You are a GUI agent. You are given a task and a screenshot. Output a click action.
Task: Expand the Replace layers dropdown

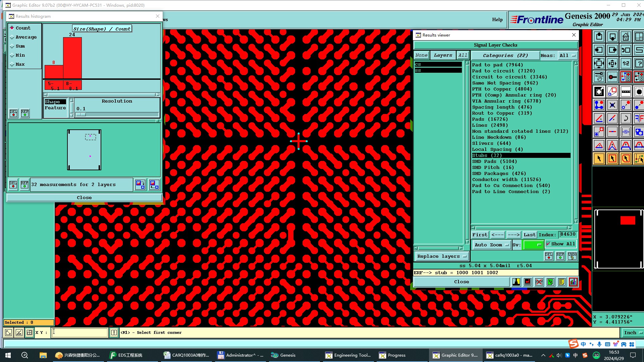coord(441,256)
